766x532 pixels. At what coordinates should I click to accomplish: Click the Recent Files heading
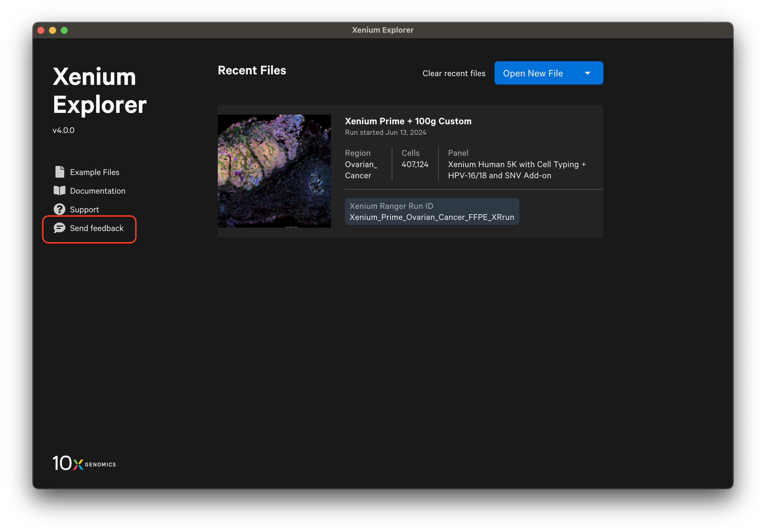tap(252, 70)
